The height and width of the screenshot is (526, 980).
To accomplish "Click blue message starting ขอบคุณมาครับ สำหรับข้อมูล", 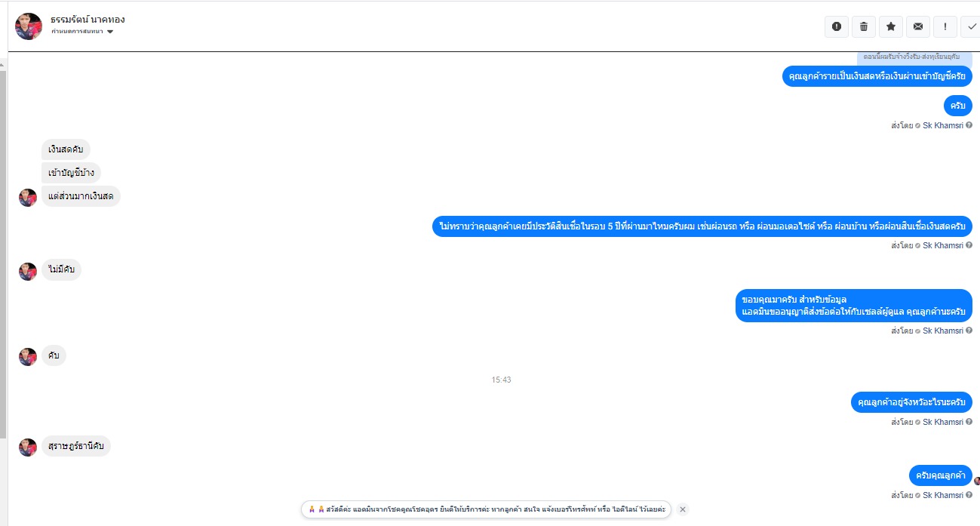I will click(854, 306).
